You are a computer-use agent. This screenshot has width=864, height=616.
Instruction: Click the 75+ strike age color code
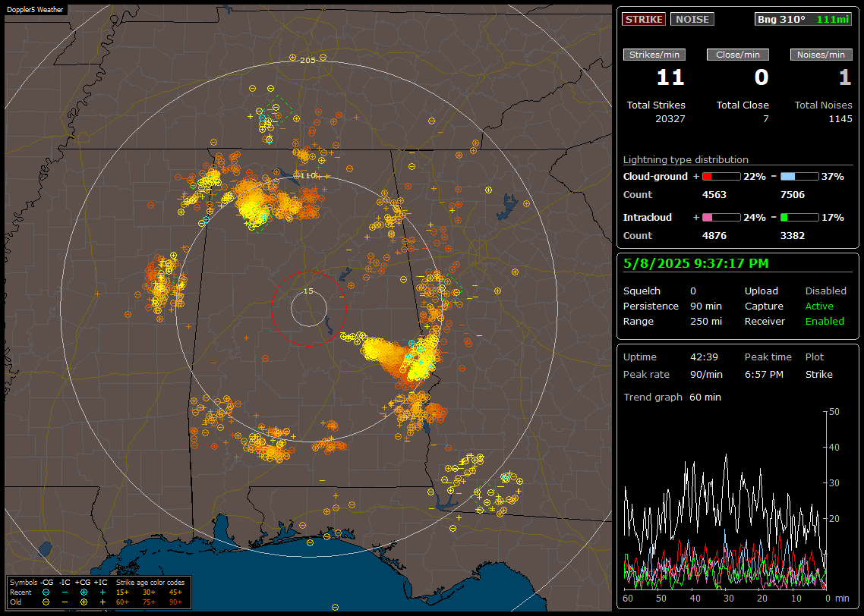coord(149,602)
